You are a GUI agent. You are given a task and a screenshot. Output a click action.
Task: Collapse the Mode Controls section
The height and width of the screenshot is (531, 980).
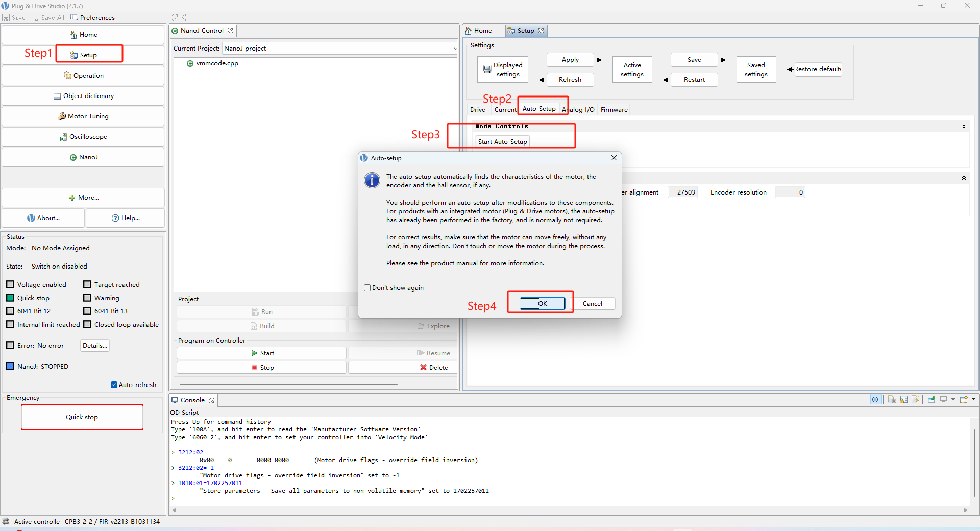[964, 127]
